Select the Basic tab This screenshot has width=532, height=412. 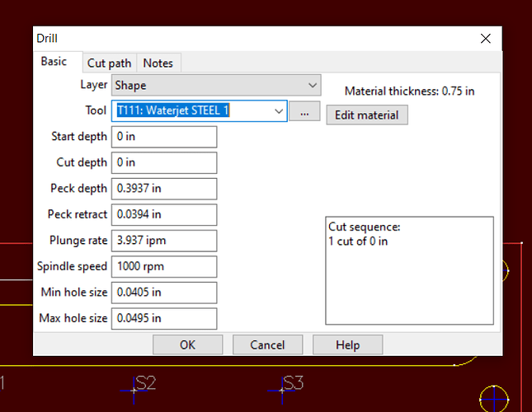[x=54, y=63]
